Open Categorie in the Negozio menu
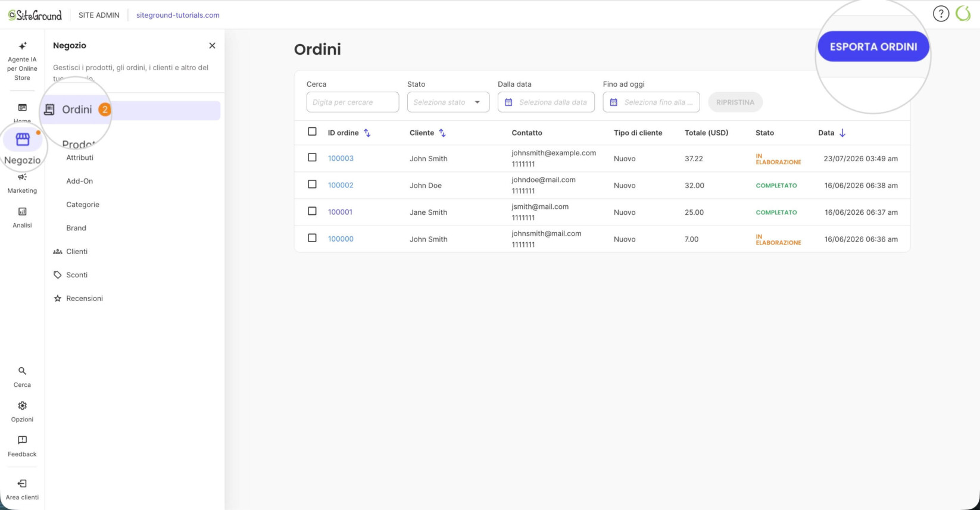The height and width of the screenshot is (510, 980). (x=83, y=205)
